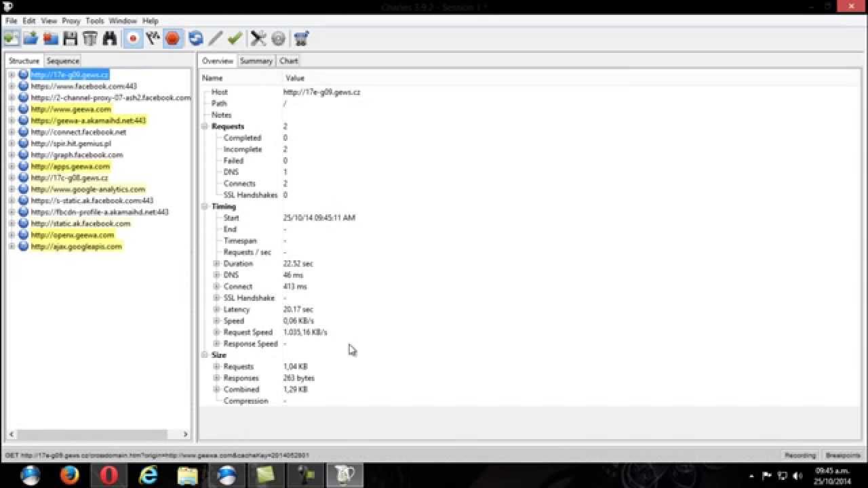Expand the Latency timing row
Screen dimensions: 868x488
tap(217, 309)
